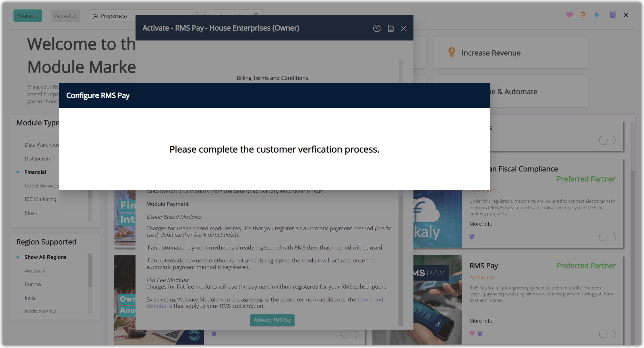Click the lightbulb revenue filter icon in top bar
Screen dimensions: 644x348
click(583, 15)
